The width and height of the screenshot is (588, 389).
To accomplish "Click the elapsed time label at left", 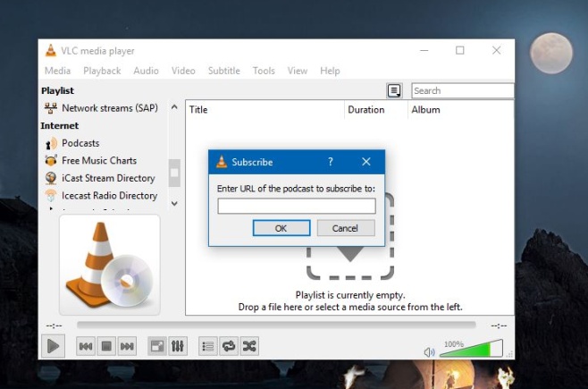I will click(x=54, y=326).
